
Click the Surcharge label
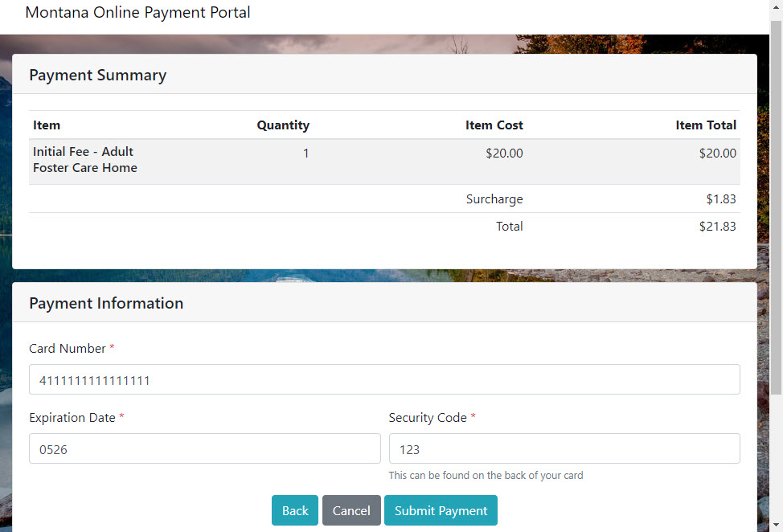tap(494, 198)
